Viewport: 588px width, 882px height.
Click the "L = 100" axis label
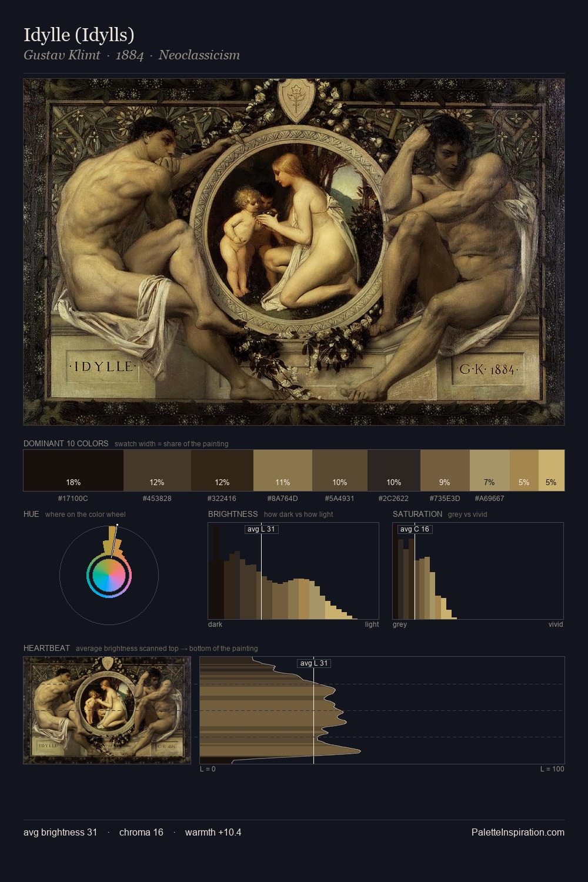click(x=552, y=769)
